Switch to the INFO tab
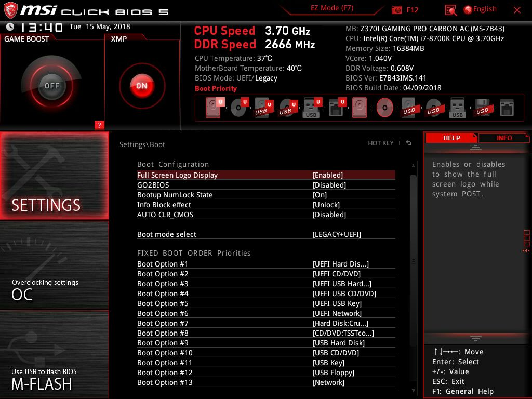Viewport: 532px width, 399px height. coord(504,138)
